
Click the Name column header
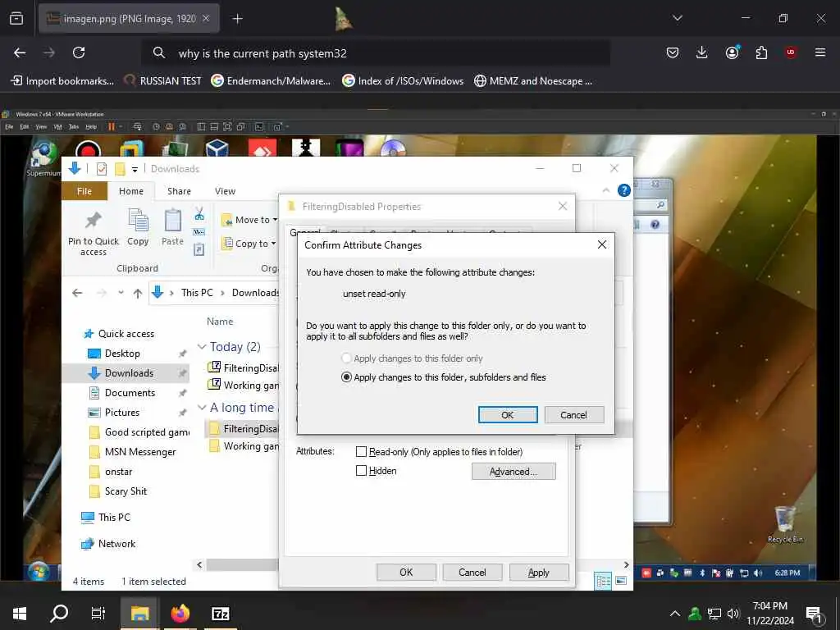220,322
